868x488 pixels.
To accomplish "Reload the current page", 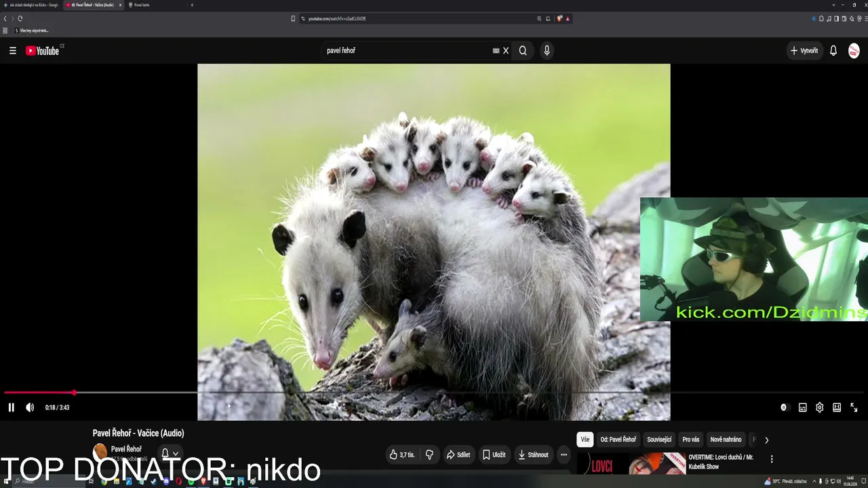I will [x=20, y=18].
